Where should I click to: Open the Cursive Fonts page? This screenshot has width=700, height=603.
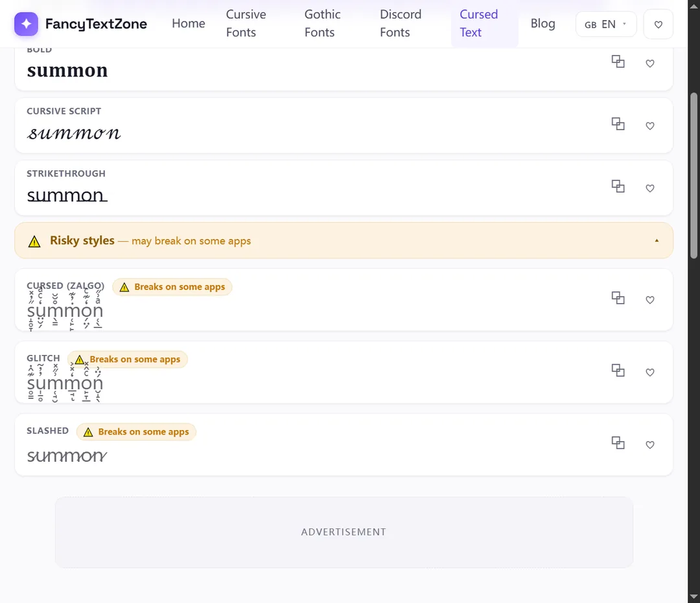[x=246, y=23]
